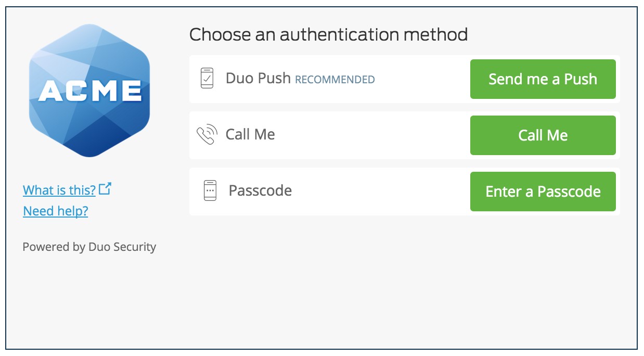
Task: Click the Call Me text label on the left
Action: (250, 135)
